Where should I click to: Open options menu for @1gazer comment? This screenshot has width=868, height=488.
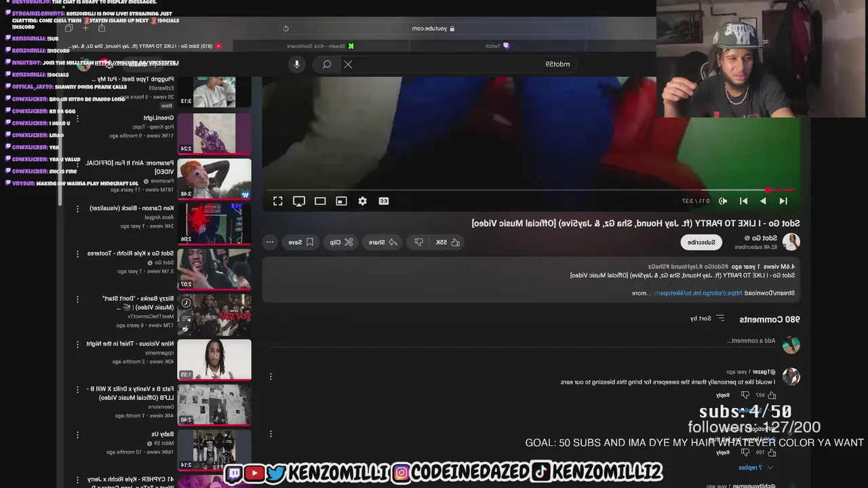271,376
